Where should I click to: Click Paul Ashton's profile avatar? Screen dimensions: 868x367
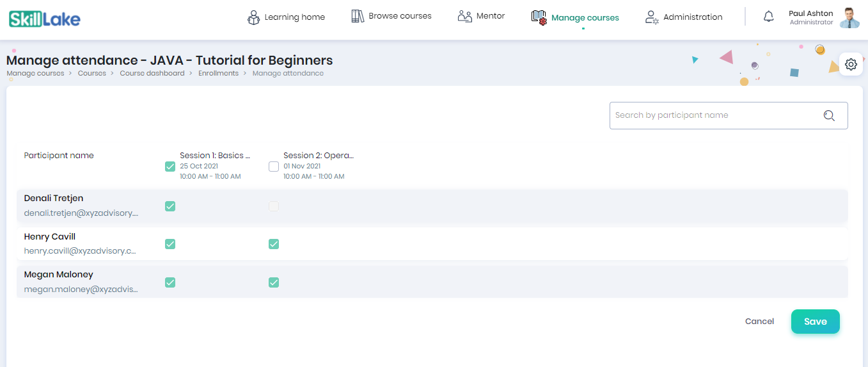(849, 18)
